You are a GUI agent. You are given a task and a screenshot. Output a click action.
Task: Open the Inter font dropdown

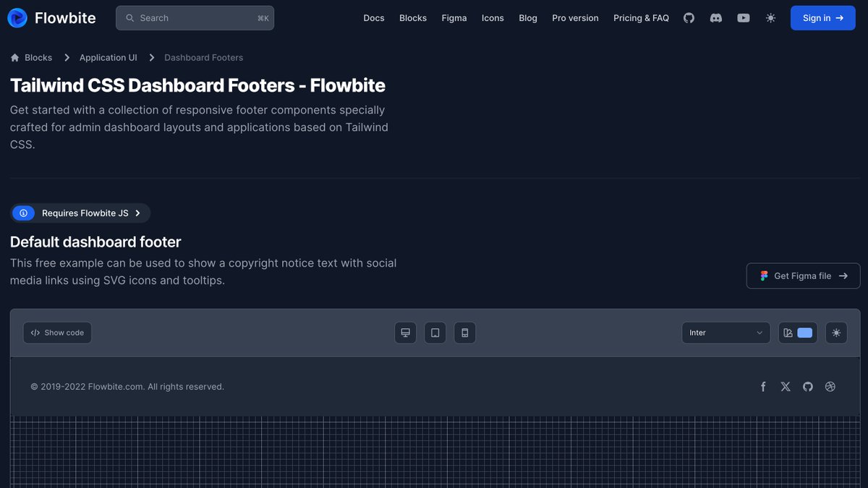pyautogui.click(x=726, y=333)
